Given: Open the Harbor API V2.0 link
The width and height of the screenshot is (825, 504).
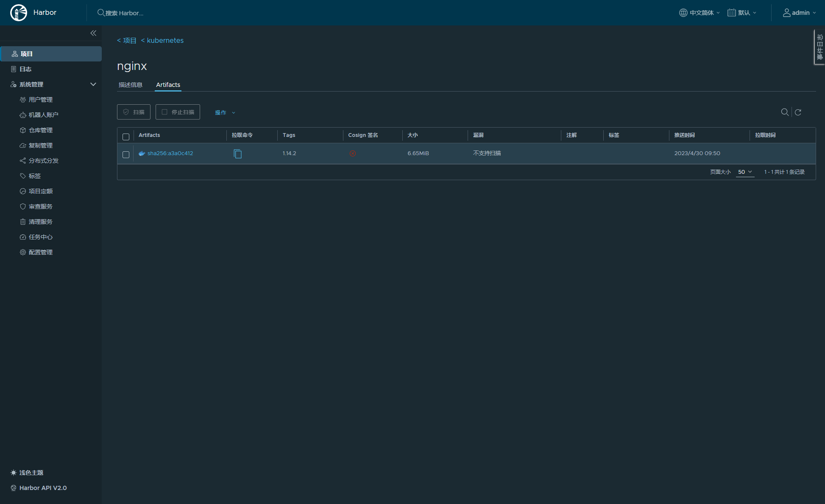Looking at the screenshot, I should point(39,488).
